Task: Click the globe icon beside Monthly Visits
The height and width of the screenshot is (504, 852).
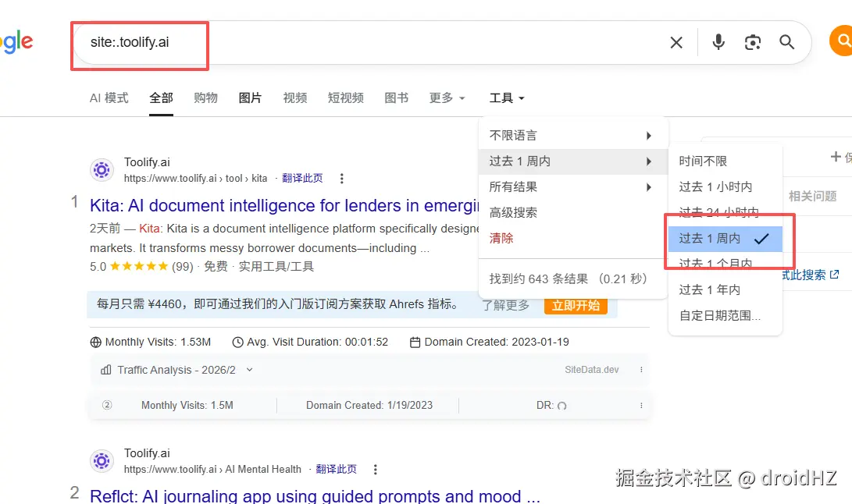Action: coord(95,343)
